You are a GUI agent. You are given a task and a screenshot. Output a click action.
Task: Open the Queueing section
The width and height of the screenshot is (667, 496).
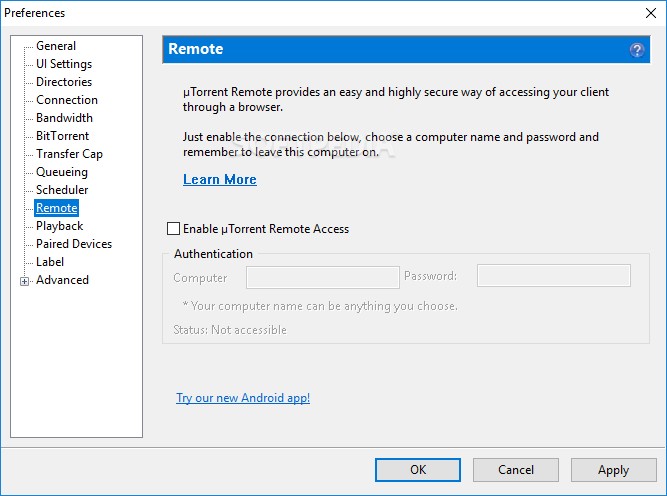point(62,172)
